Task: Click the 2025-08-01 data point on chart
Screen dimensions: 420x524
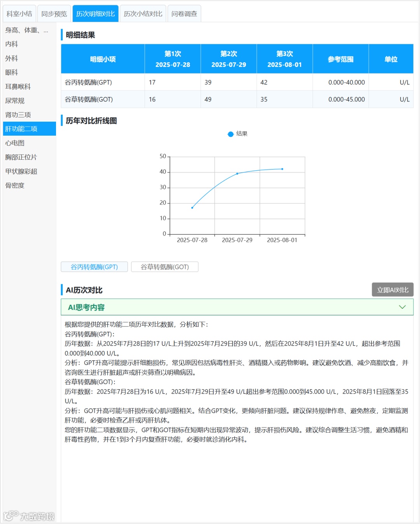Action: [x=282, y=169]
